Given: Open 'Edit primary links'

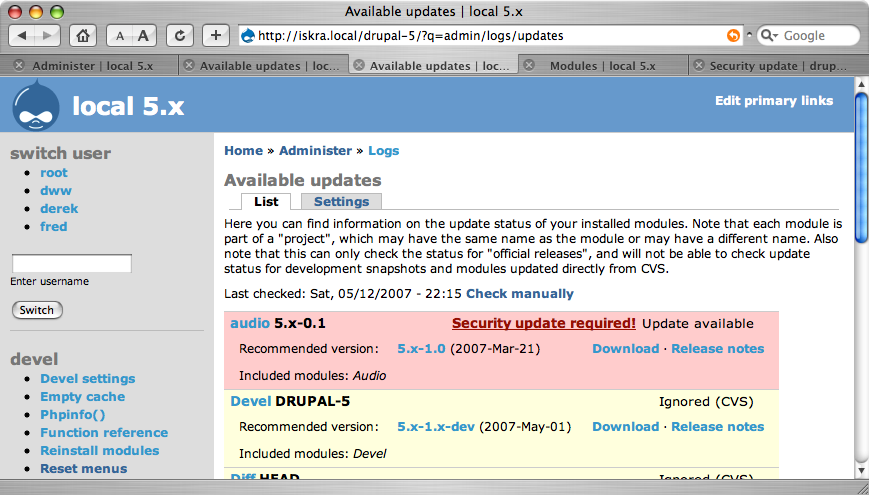Looking at the screenshot, I should coord(774,101).
